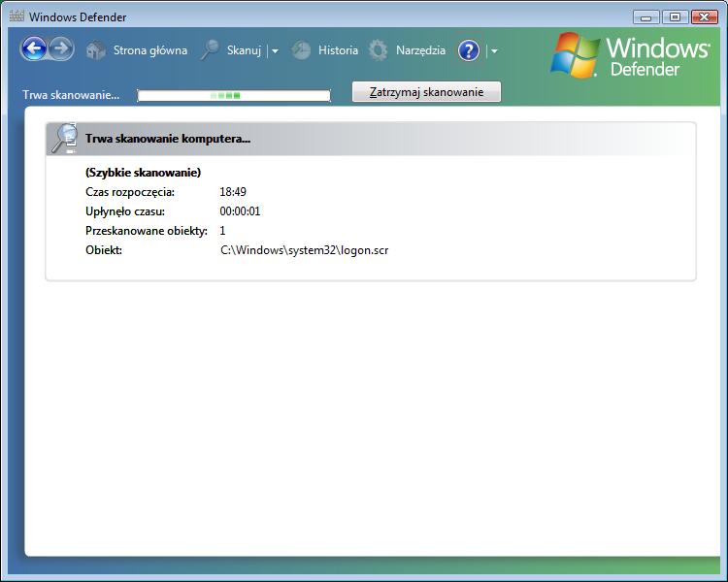This screenshot has height=582, width=728.
Task: Click the Windows Defender title bar icon
Action: (x=17, y=16)
